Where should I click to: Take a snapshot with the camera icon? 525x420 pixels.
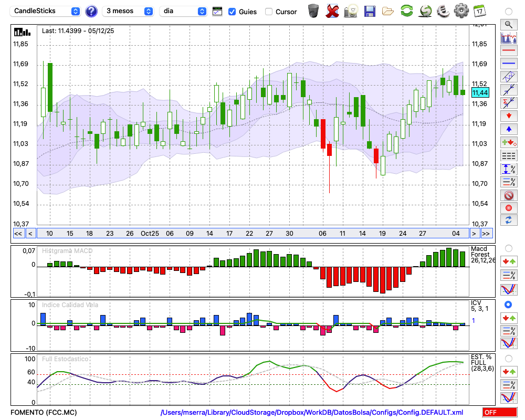click(351, 11)
